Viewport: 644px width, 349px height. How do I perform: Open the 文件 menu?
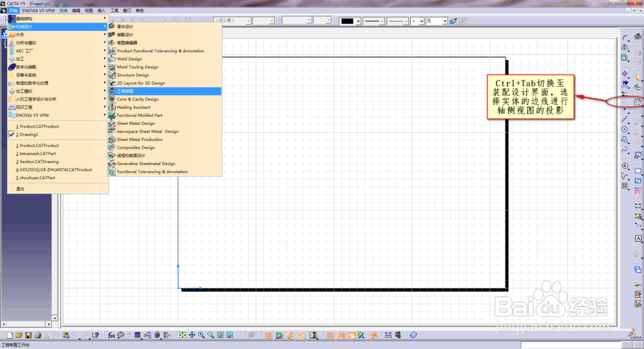[63, 10]
